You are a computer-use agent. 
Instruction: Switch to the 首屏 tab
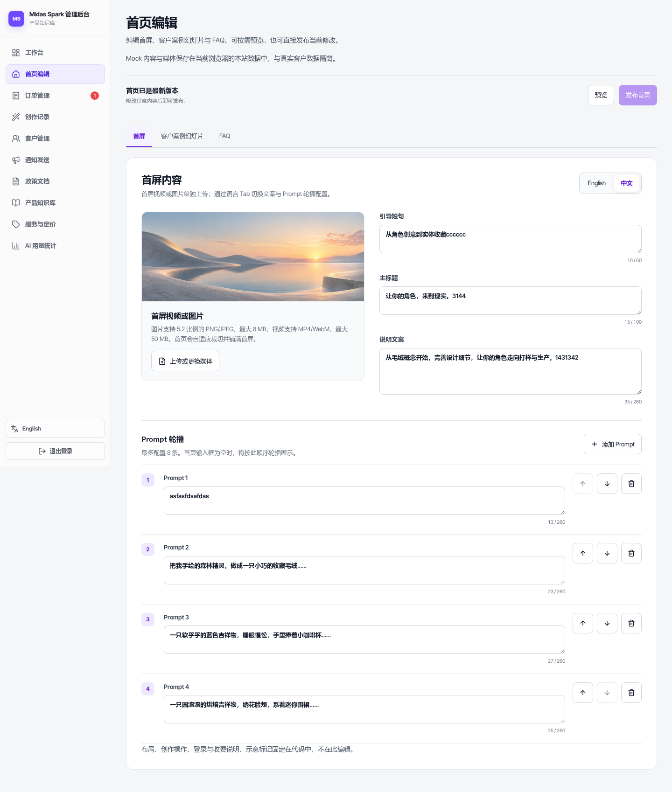click(x=139, y=136)
